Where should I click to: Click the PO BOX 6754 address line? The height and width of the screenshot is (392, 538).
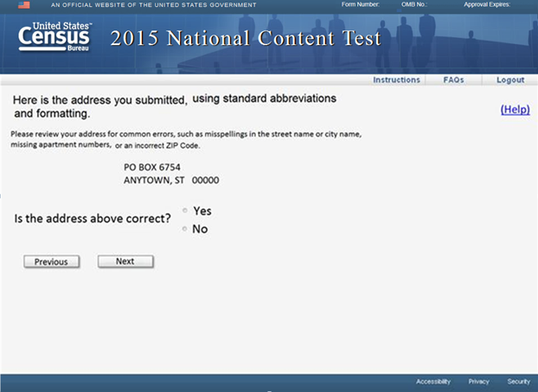[152, 167]
